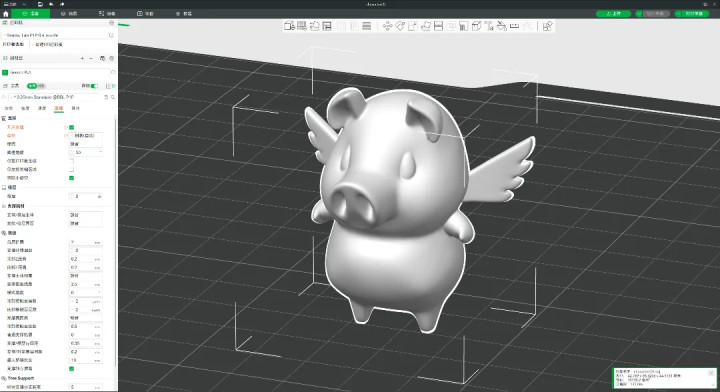Screen dimensions: 720x392
Task: Click the plus button to add filament
Action: pyautogui.click(x=82, y=58)
